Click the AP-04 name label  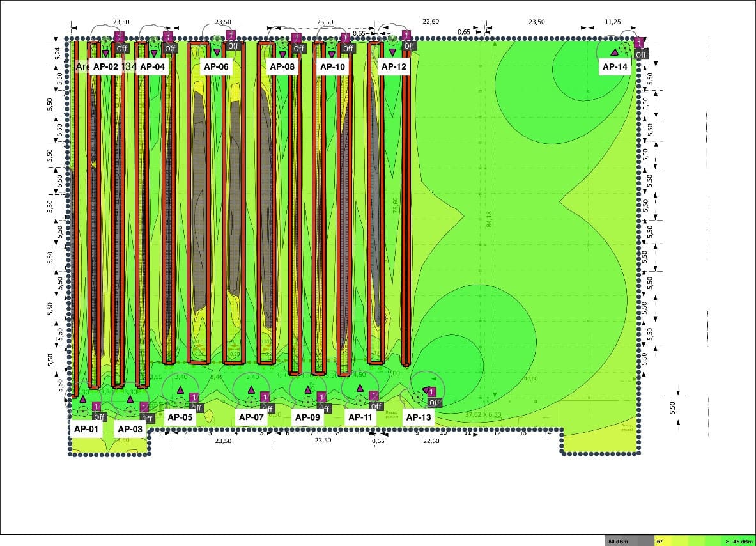(152, 66)
